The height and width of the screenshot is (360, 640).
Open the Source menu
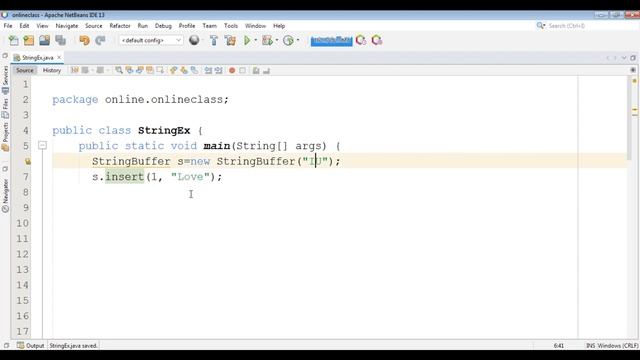tap(93, 26)
